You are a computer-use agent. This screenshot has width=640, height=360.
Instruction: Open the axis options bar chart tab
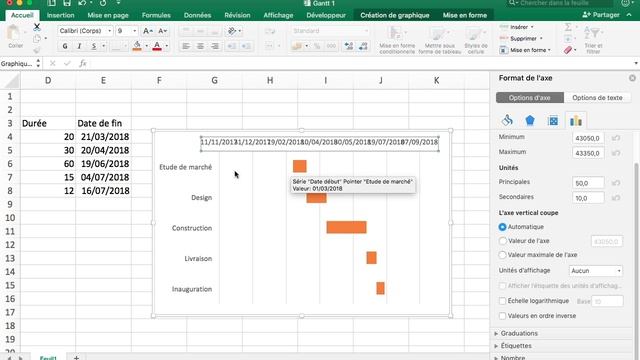[576, 120]
